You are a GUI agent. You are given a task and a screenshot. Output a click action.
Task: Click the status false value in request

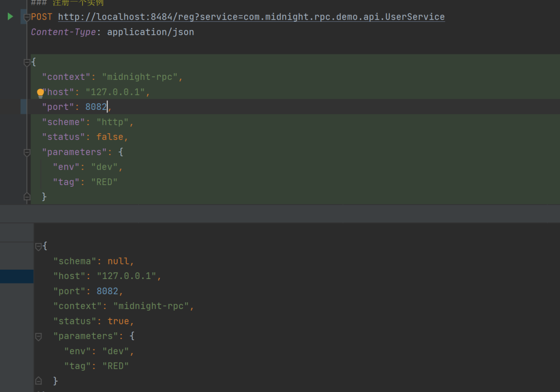pyautogui.click(x=109, y=137)
